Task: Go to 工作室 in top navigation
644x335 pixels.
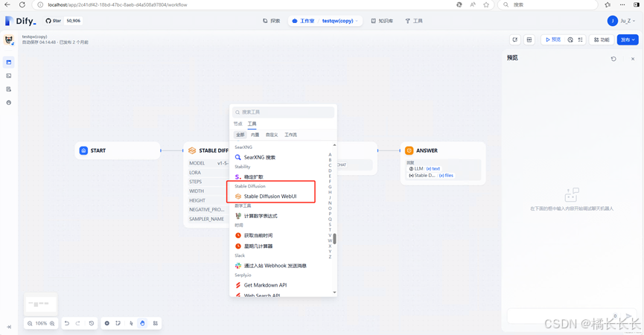Action: pos(303,21)
